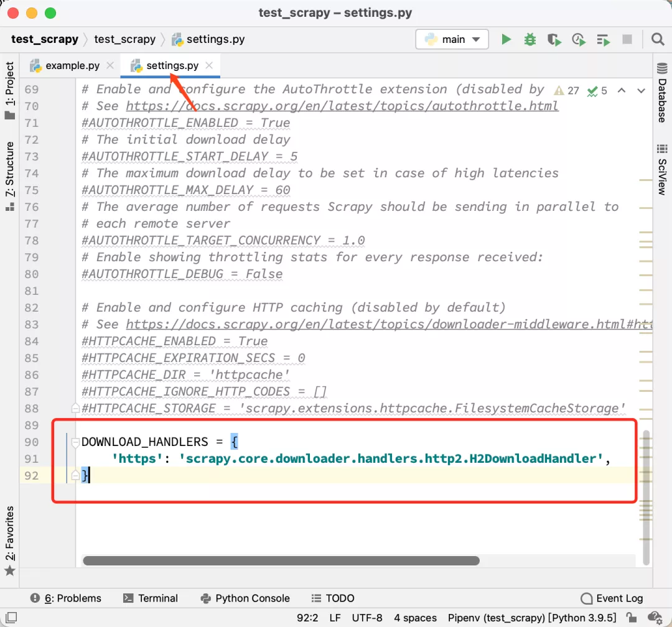Run main with coverage
The image size is (672, 627).
click(554, 40)
